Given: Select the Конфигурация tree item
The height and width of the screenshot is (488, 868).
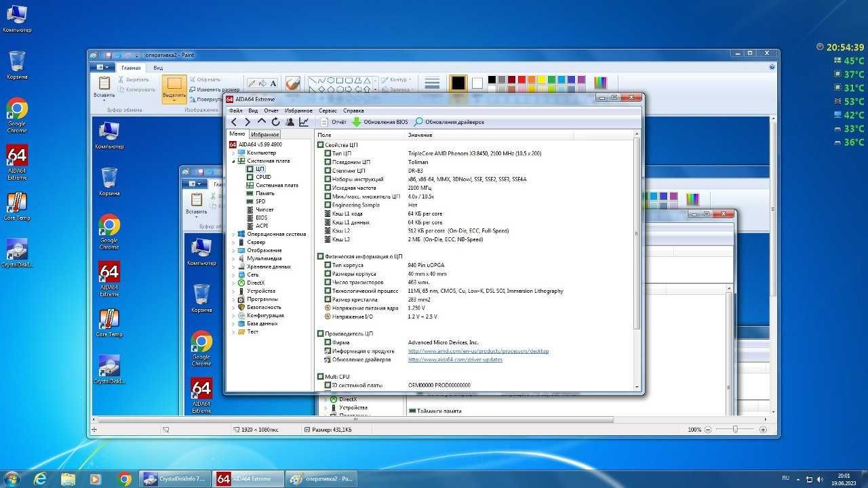Looking at the screenshot, I should (x=265, y=315).
